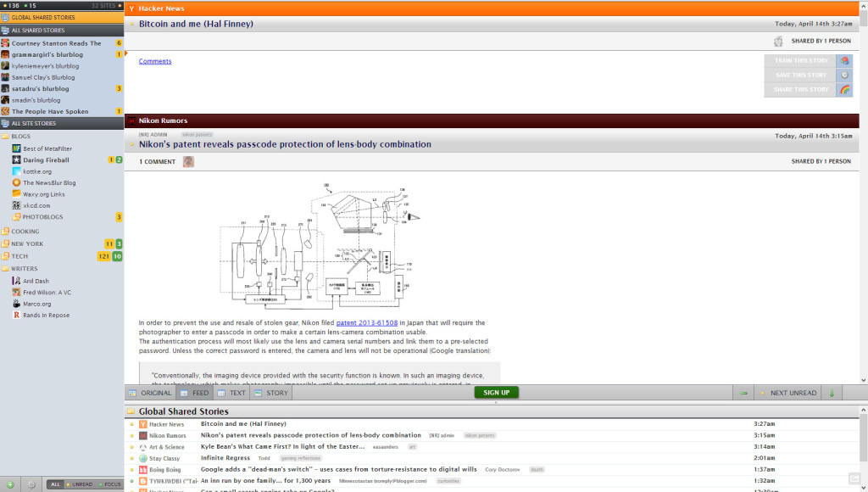Click the Global Shared Stories folder icon in the list header
868x492 pixels.
click(131, 411)
